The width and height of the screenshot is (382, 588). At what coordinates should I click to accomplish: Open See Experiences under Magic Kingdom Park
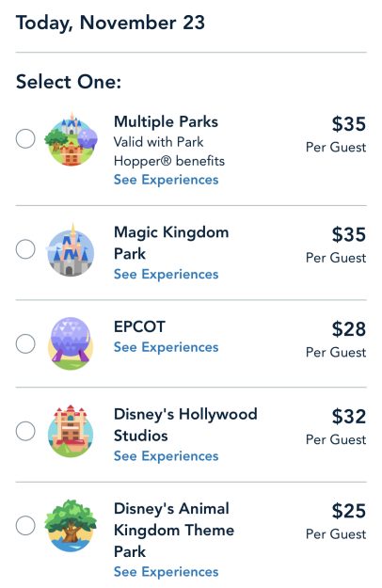(x=167, y=275)
